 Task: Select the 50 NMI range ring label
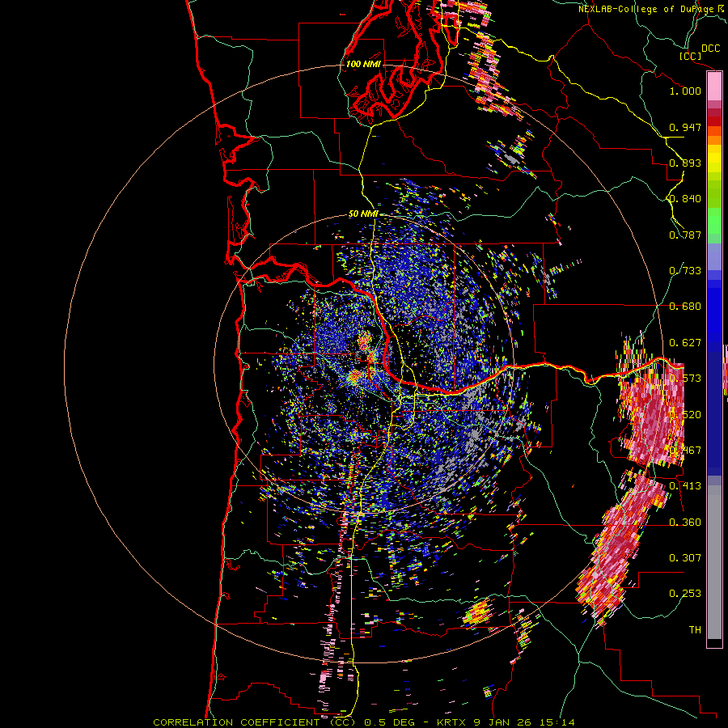click(363, 214)
